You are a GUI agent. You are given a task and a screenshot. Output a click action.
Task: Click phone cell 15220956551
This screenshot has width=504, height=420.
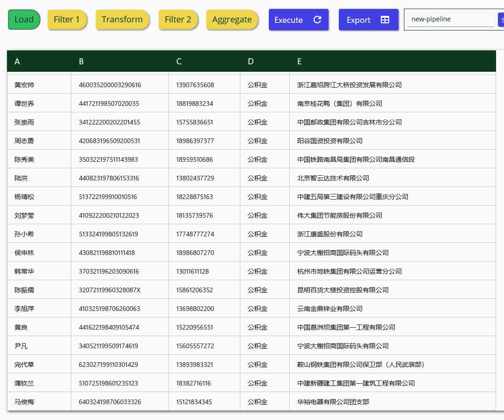pos(204,327)
